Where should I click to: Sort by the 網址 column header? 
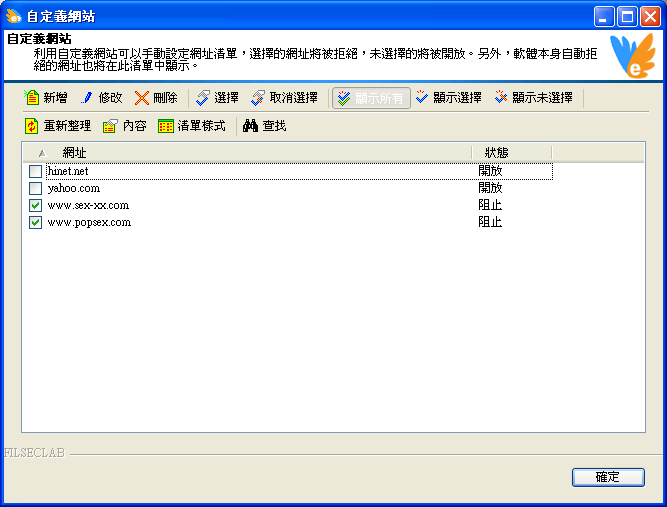coord(250,152)
